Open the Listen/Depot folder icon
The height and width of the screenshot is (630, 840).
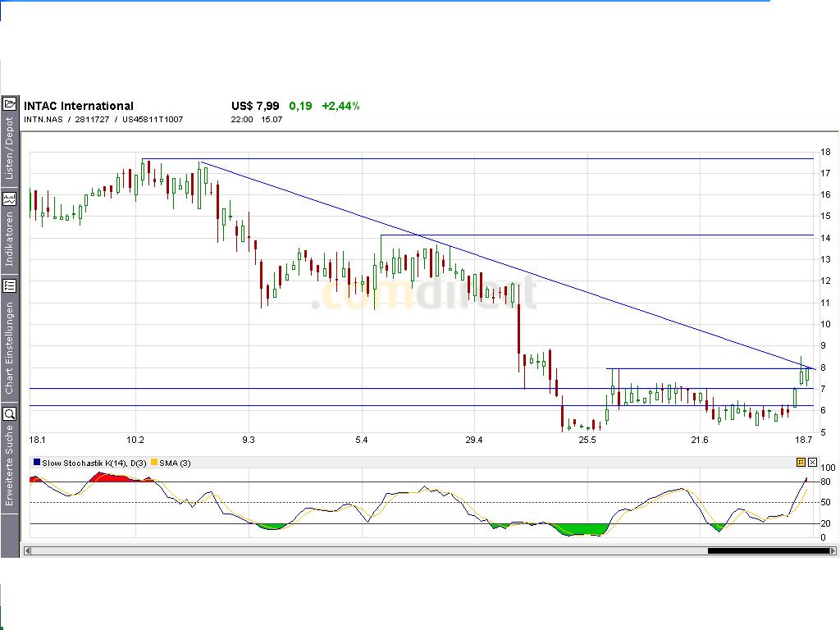(10, 104)
